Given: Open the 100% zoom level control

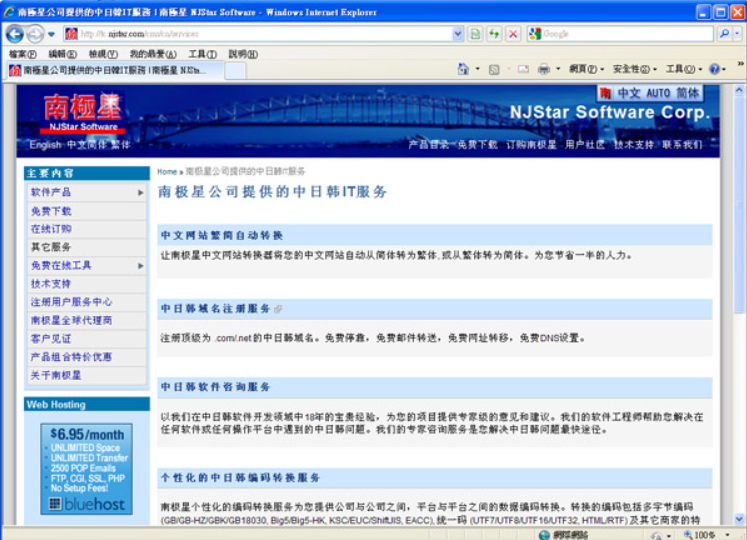Looking at the screenshot, I should (707, 535).
